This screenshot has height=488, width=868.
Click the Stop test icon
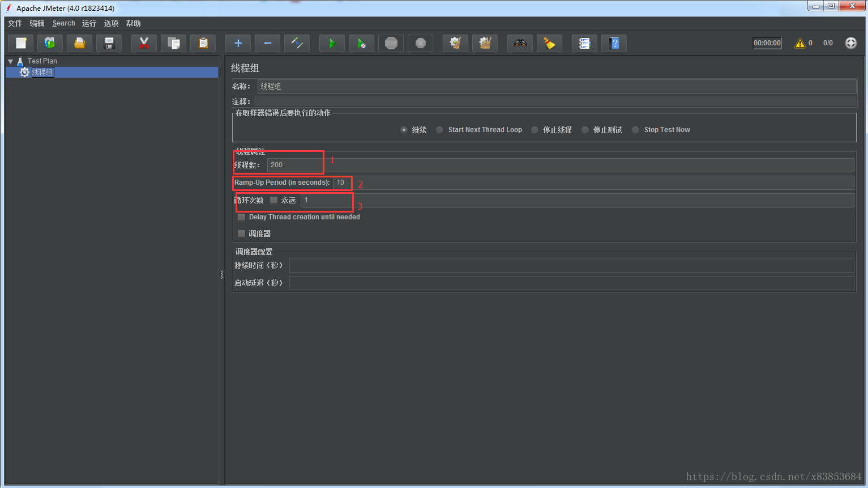391,43
